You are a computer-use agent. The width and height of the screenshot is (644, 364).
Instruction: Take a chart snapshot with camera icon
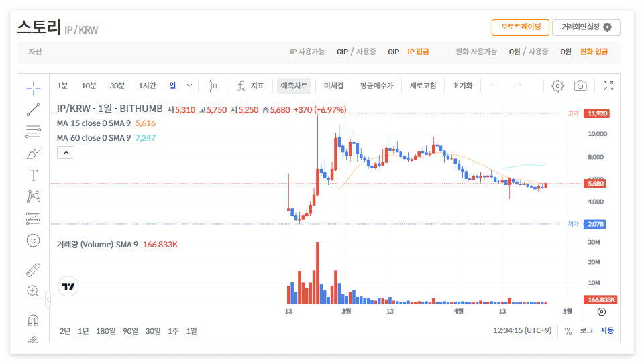pos(580,86)
